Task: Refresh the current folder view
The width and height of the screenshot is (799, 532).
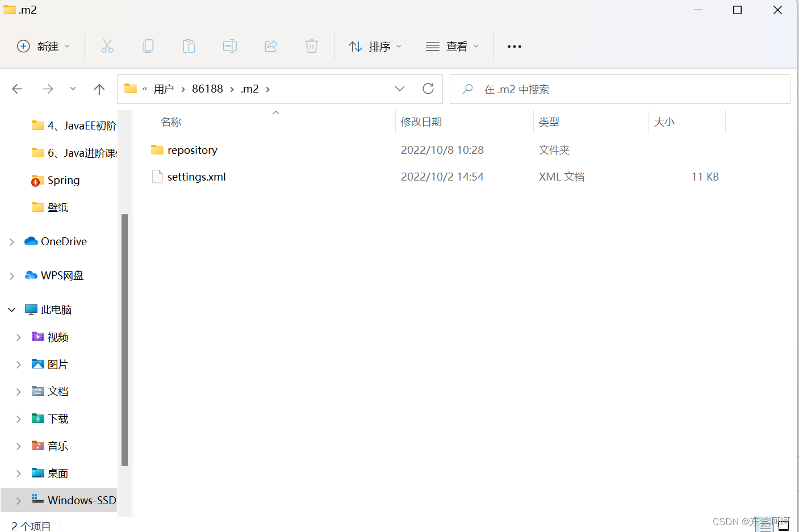Action: pos(428,89)
